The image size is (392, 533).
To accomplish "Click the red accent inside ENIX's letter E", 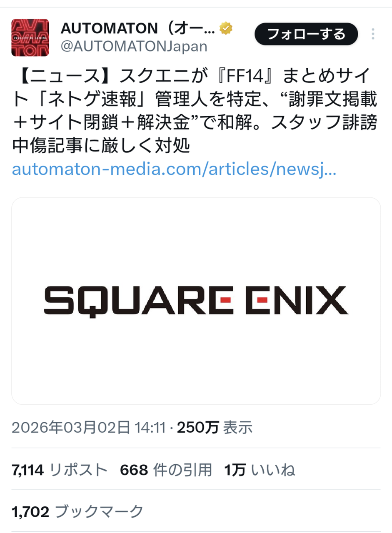I will [262, 300].
